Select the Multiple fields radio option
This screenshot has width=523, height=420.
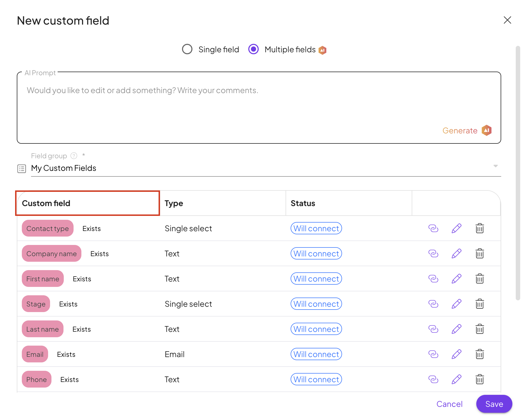click(x=253, y=49)
